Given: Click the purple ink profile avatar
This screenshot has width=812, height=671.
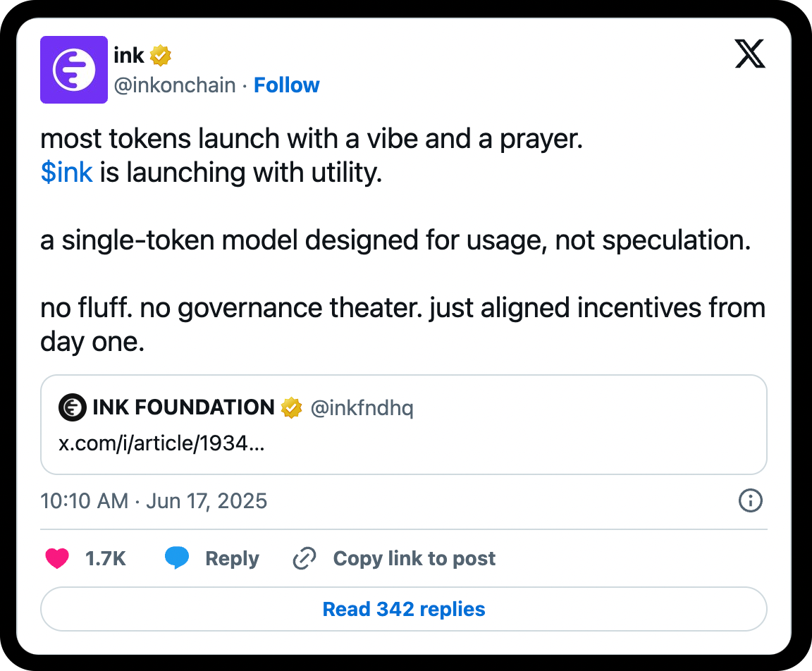Looking at the screenshot, I should [74, 70].
